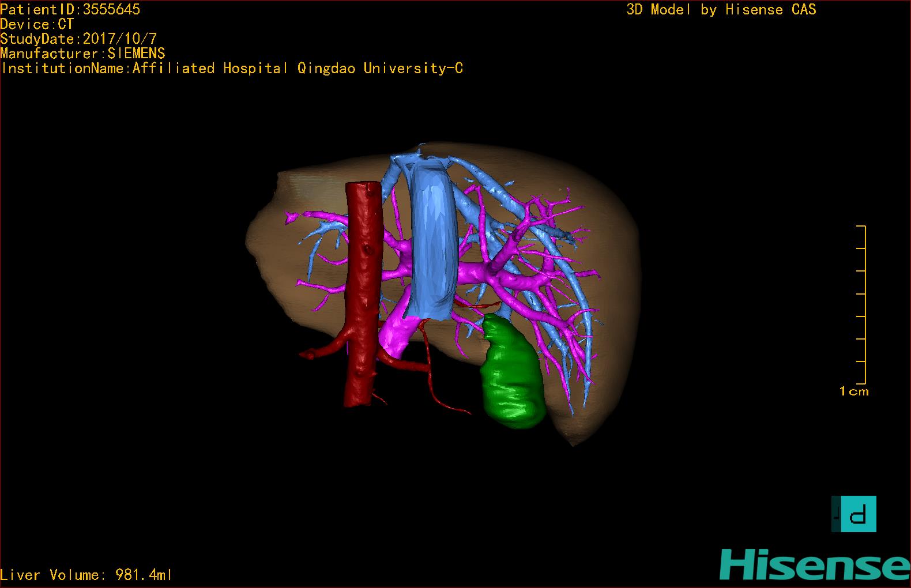911x588 pixels.
Task: Click the Hisense logo in the corner
Action: (815, 563)
